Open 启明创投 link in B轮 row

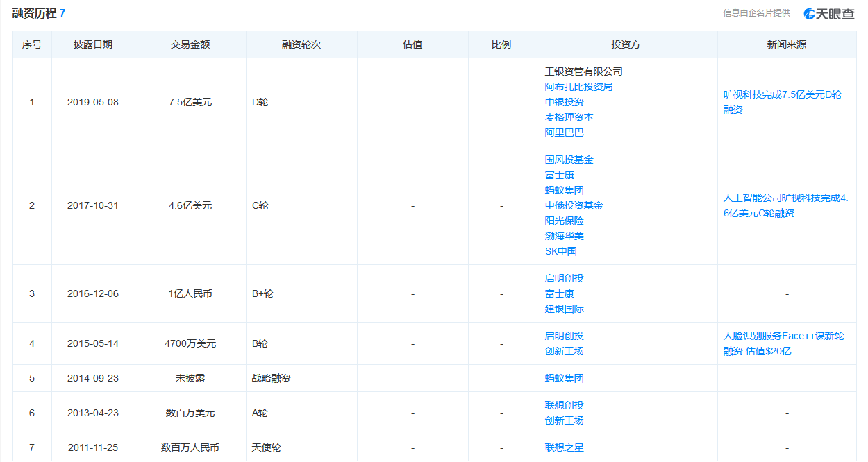tap(564, 336)
